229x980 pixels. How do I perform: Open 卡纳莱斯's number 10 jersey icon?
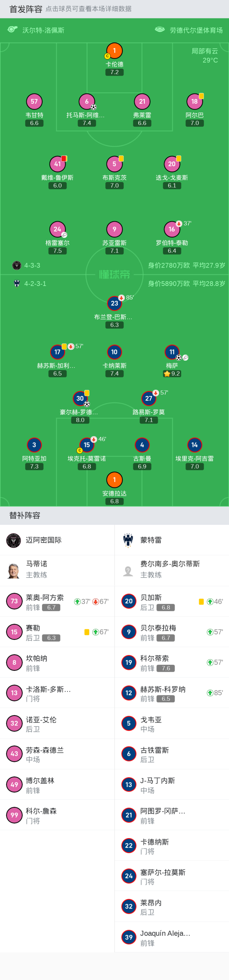coord(114,352)
